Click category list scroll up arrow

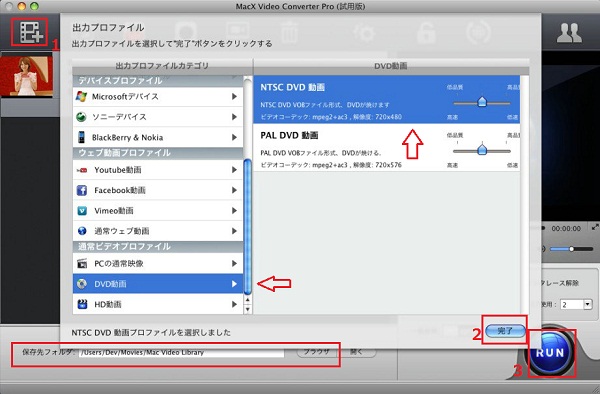[248, 300]
